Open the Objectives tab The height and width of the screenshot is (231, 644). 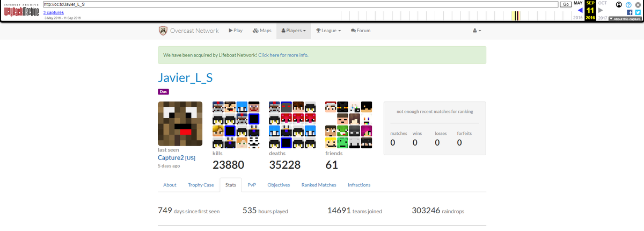click(279, 185)
